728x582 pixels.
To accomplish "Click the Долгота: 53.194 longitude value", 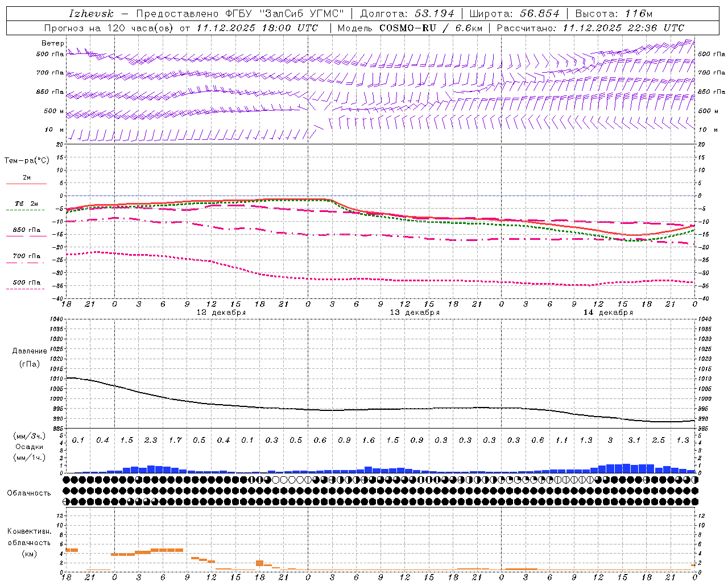I will (407, 14).
